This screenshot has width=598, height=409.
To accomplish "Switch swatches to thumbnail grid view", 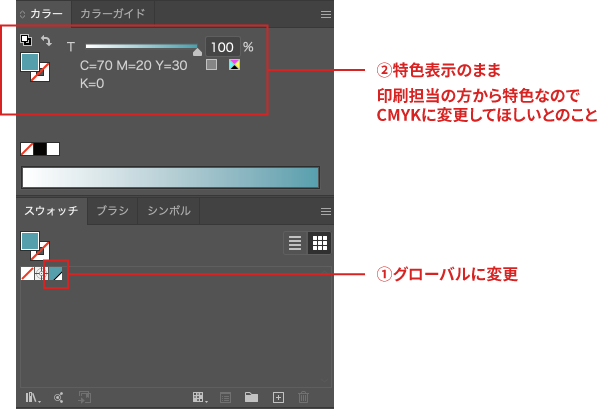I will pos(320,243).
